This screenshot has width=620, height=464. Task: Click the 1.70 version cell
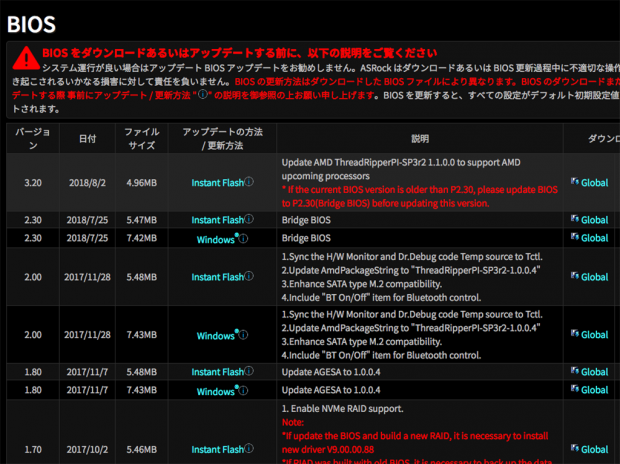coord(33,449)
